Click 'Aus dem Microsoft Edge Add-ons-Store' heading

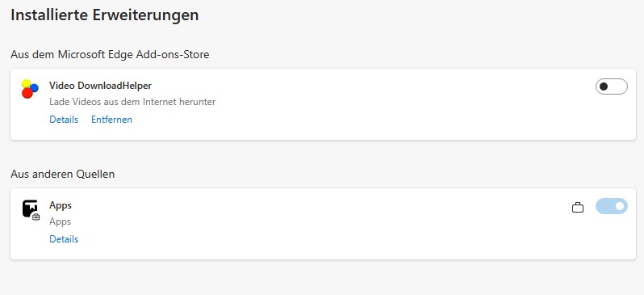110,54
